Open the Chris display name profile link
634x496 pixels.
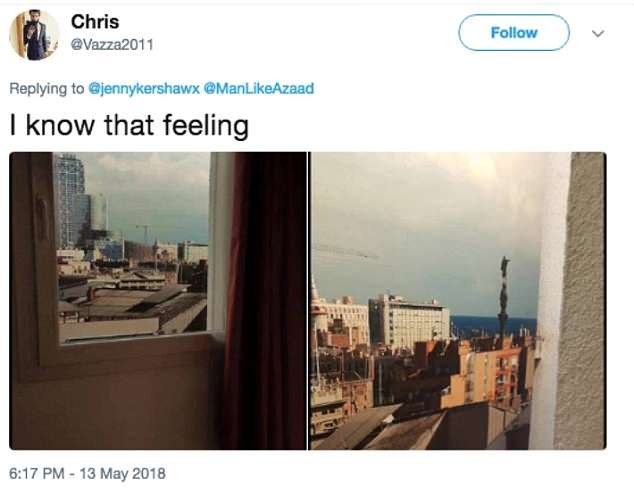click(96, 22)
